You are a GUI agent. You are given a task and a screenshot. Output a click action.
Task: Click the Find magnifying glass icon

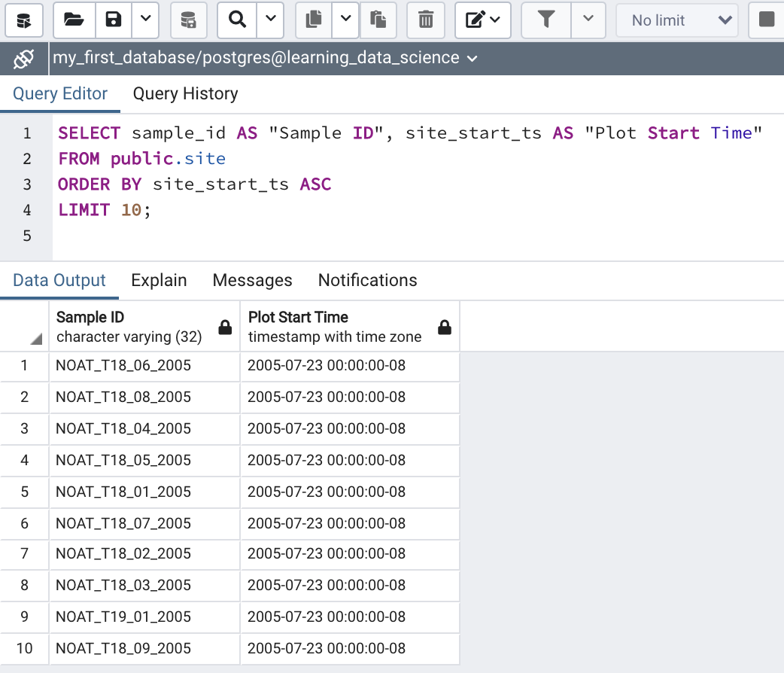tap(238, 20)
